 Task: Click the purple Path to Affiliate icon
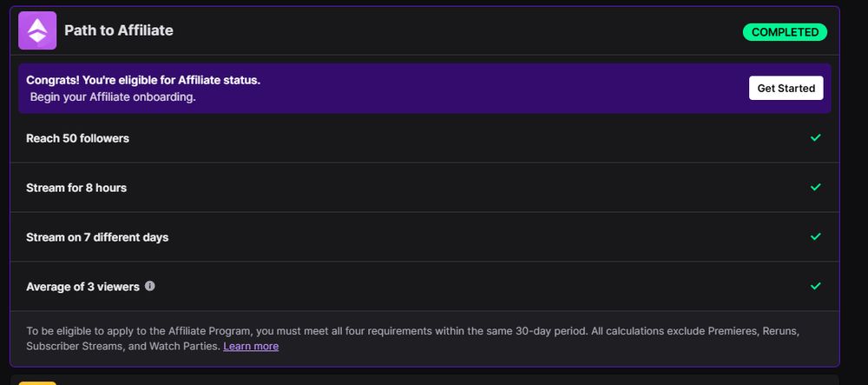[37, 30]
